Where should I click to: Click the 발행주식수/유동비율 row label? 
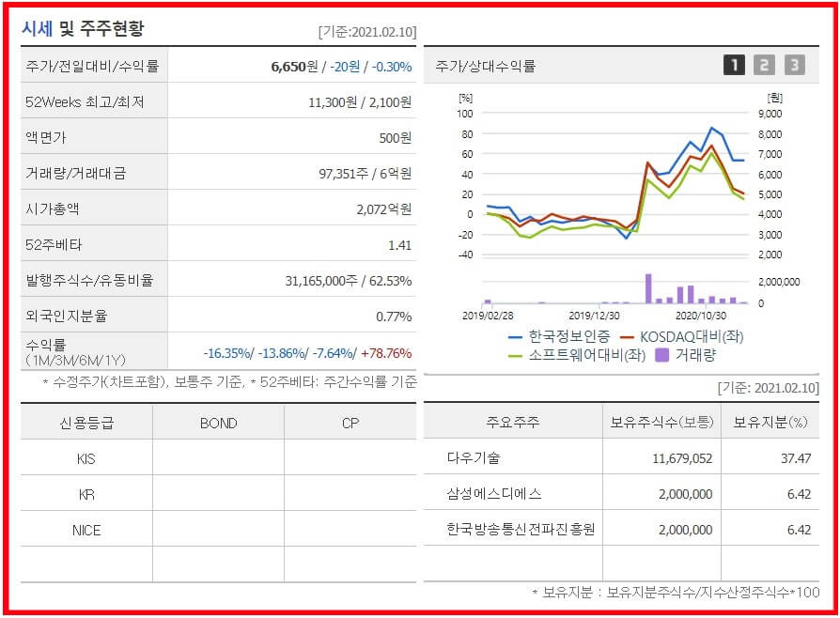point(89,281)
